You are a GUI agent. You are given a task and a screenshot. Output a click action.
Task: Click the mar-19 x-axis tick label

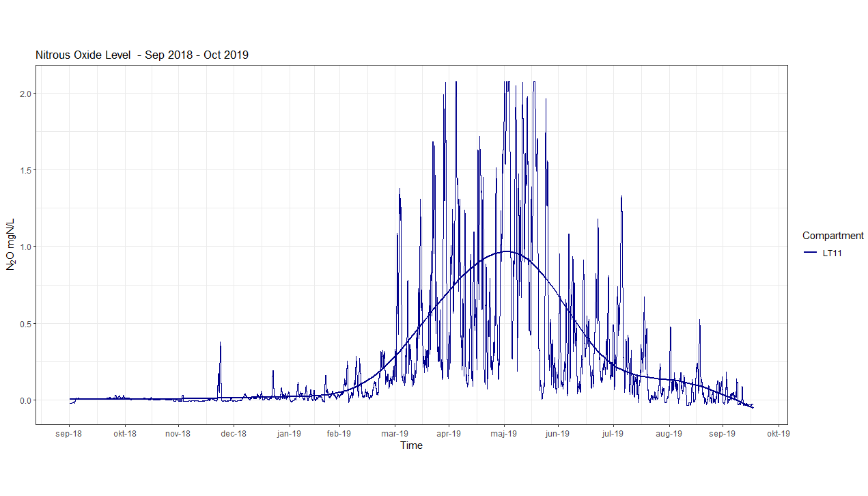pos(395,433)
